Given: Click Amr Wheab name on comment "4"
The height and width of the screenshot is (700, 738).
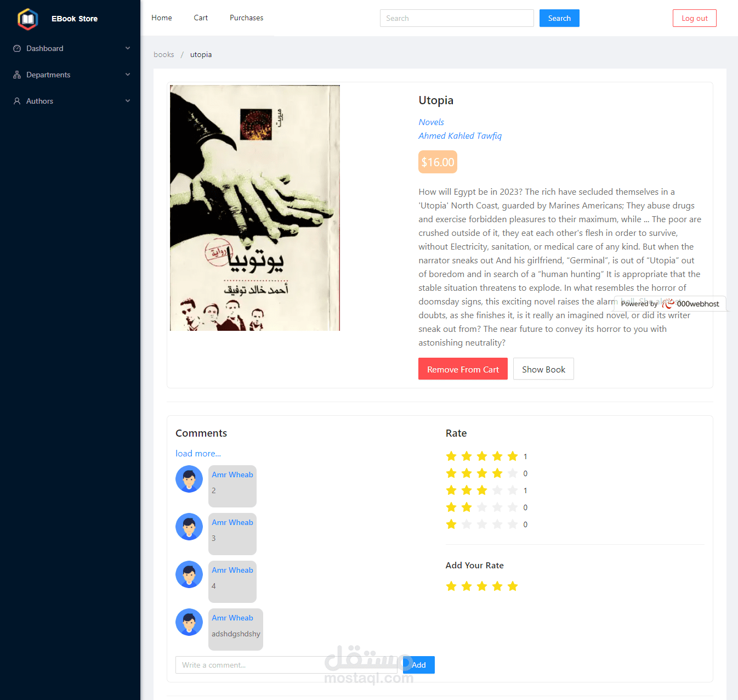Looking at the screenshot, I should [x=232, y=570].
